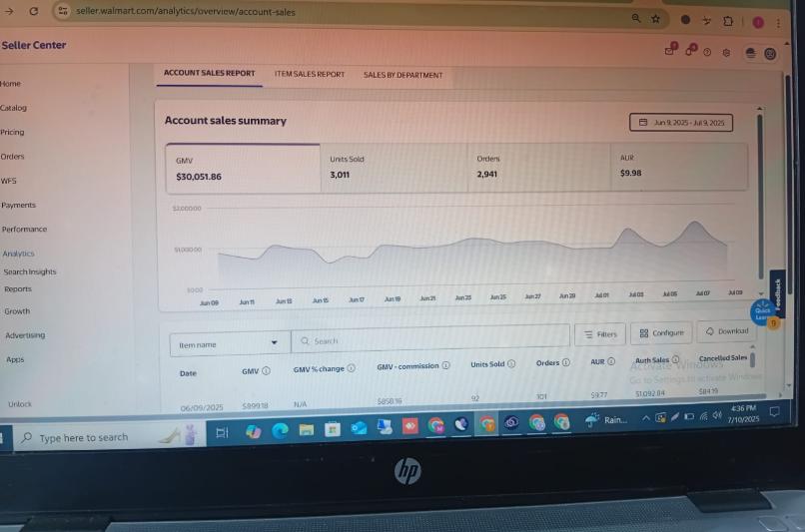The height and width of the screenshot is (532, 805).
Task: Open the Rain weather widget in the taskbar
Action: (606, 420)
